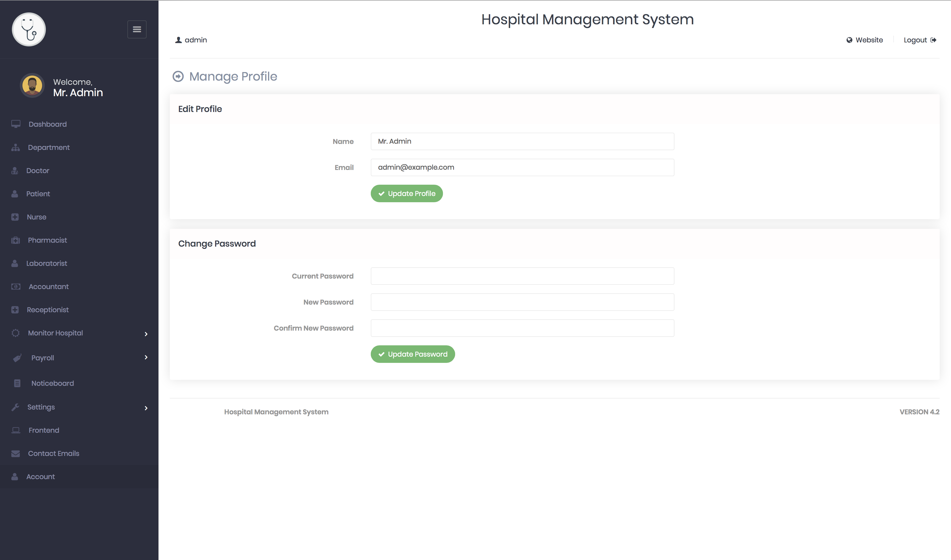Image resolution: width=951 pixels, height=560 pixels.
Task: Open the Frontend menu item
Action: (44, 430)
